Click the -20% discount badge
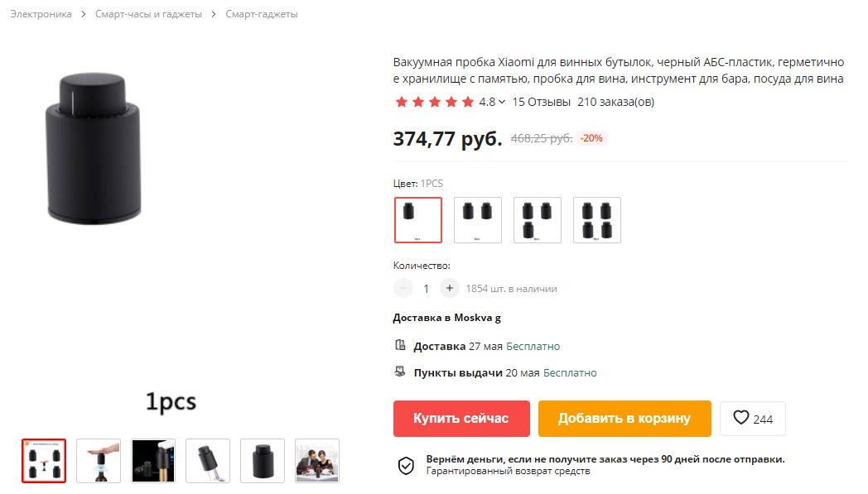868x494 pixels. click(x=591, y=138)
